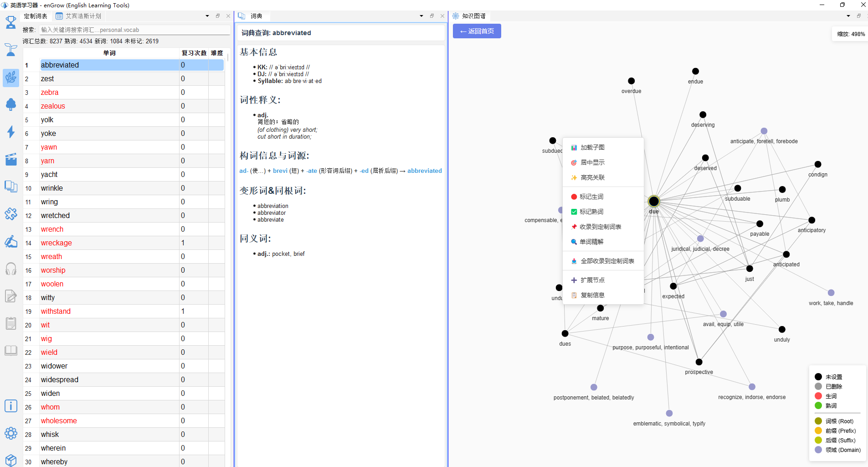Sort by the 单词 column header
This screenshot has height=467, width=868.
coord(109,53)
